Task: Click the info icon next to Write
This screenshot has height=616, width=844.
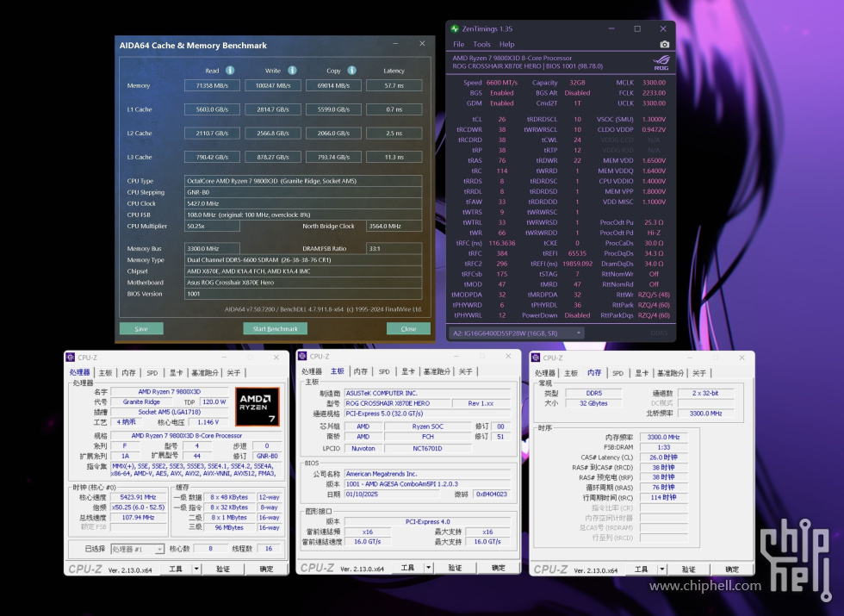Action: (x=292, y=71)
